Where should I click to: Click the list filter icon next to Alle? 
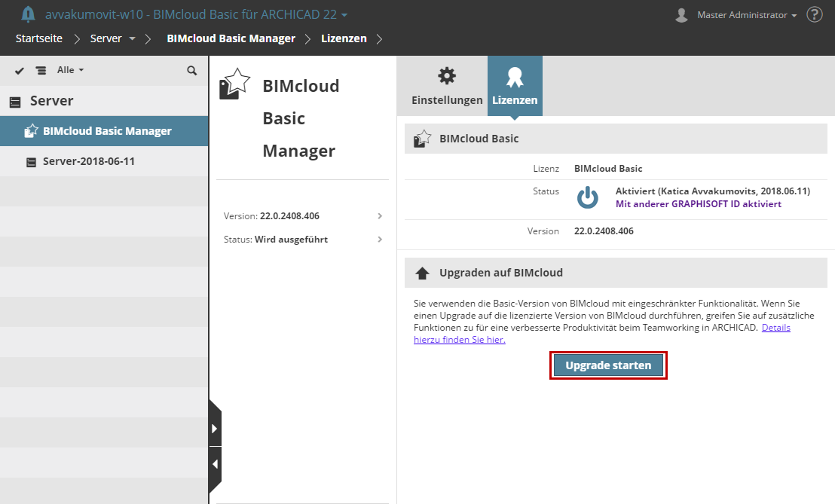click(x=41, y=69)
